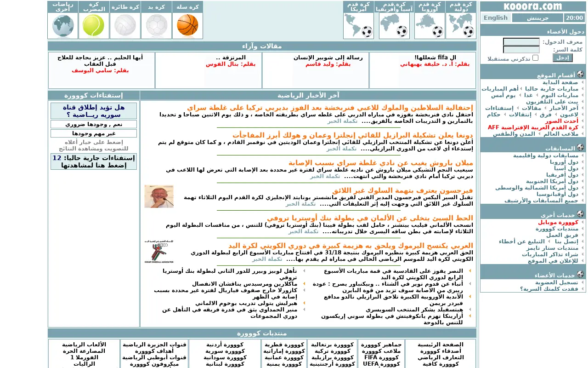The image size is (588, 368).
Task: Open the تسجيل العضوية registration link
Action: click(556, 282)
